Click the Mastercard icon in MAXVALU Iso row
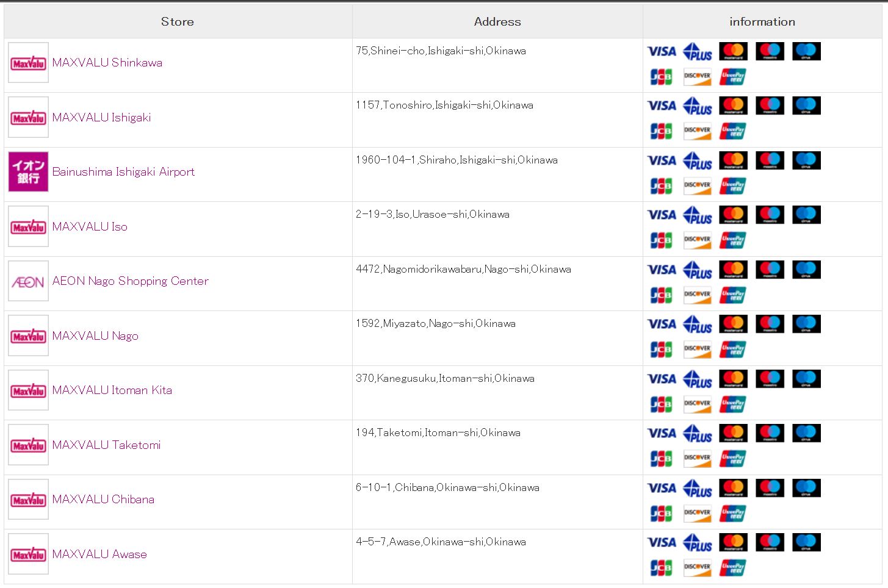Viewport: 888px width, 588px height. 734,215
